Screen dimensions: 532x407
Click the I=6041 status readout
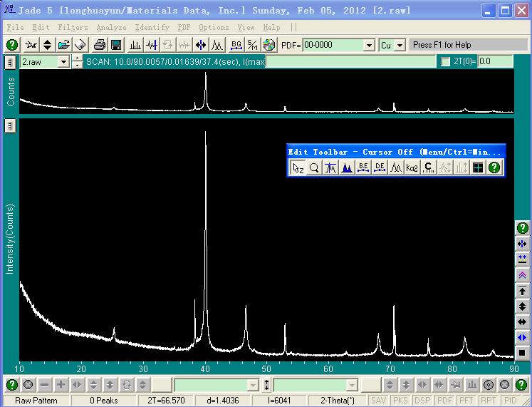point(279,401)
